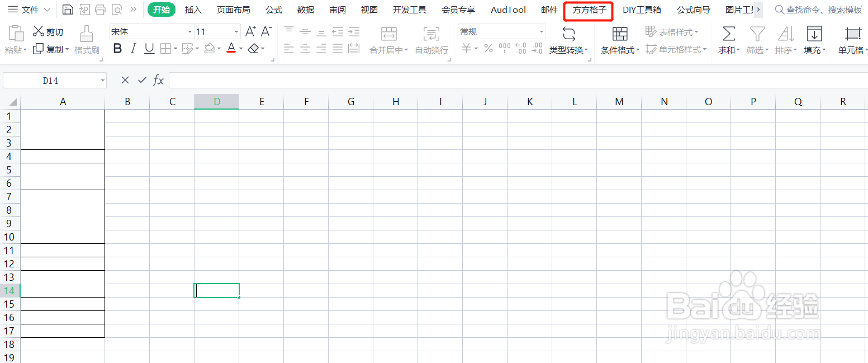Toggle Underline formatting
The width and height of the screenshot is (868, 363).
click(x=149, y=49)
